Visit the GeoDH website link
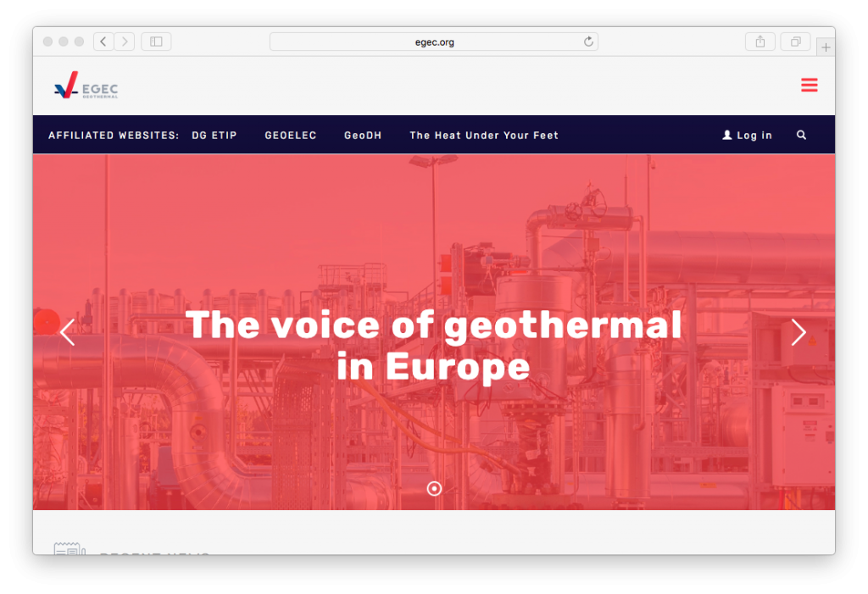 (363, 136)
